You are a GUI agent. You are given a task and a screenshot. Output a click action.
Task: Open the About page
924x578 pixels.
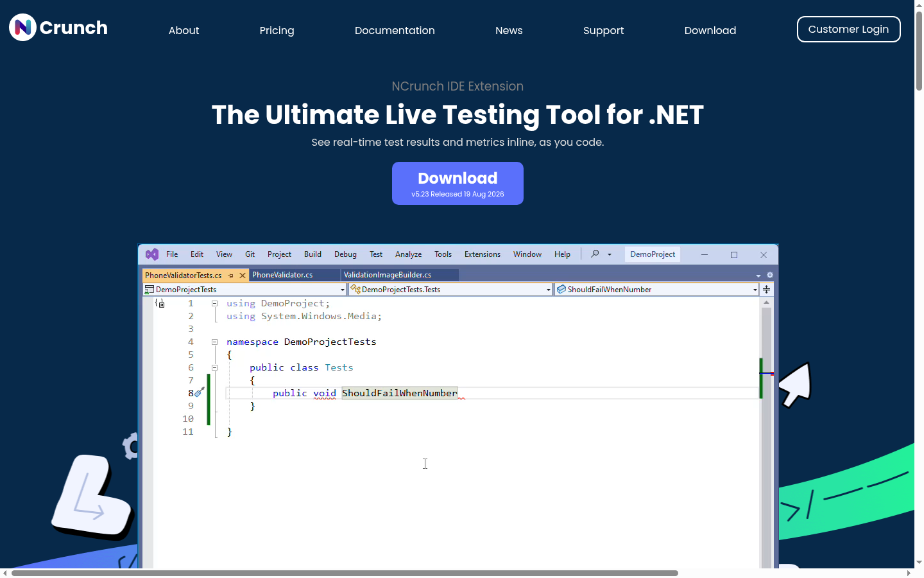184,30
